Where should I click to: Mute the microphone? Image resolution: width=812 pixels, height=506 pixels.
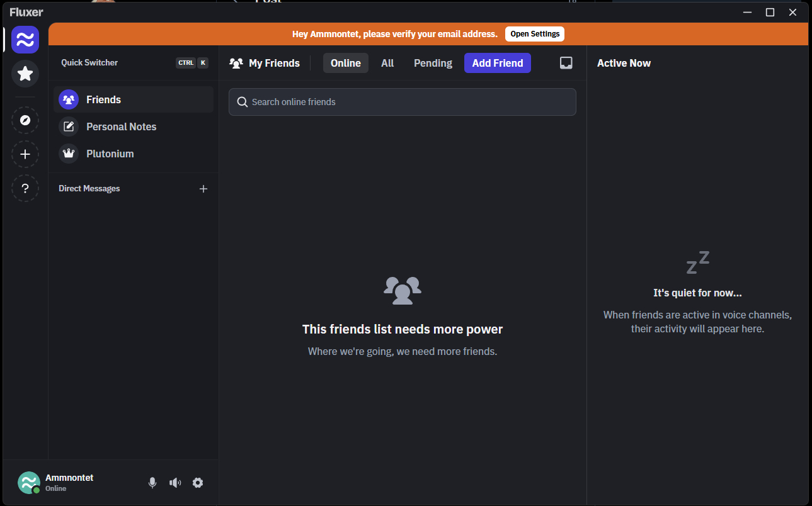(x=152, y=483)
